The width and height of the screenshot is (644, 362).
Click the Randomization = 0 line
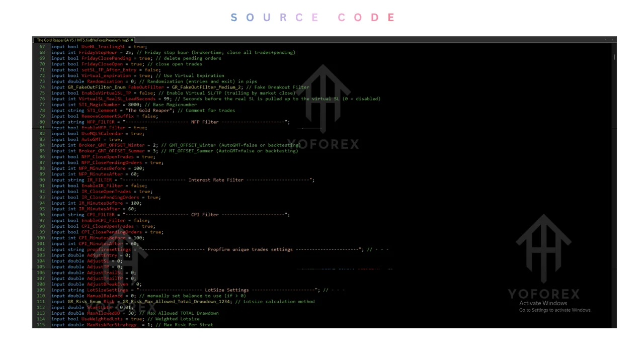(154, 81)
